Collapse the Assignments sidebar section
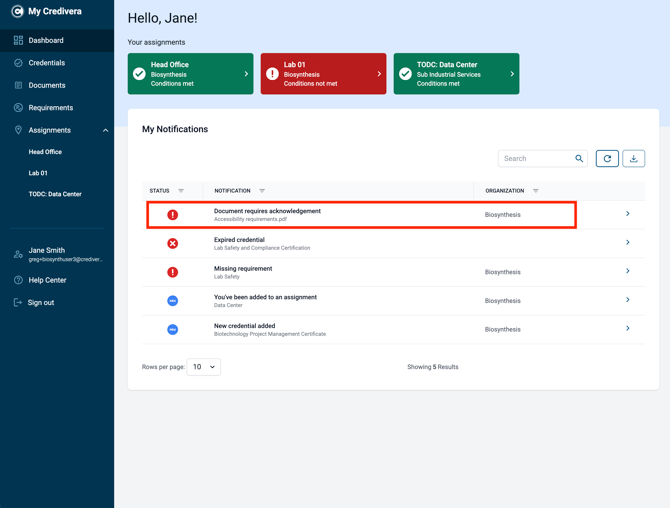The image size is (670, 508). click(106, 130)
